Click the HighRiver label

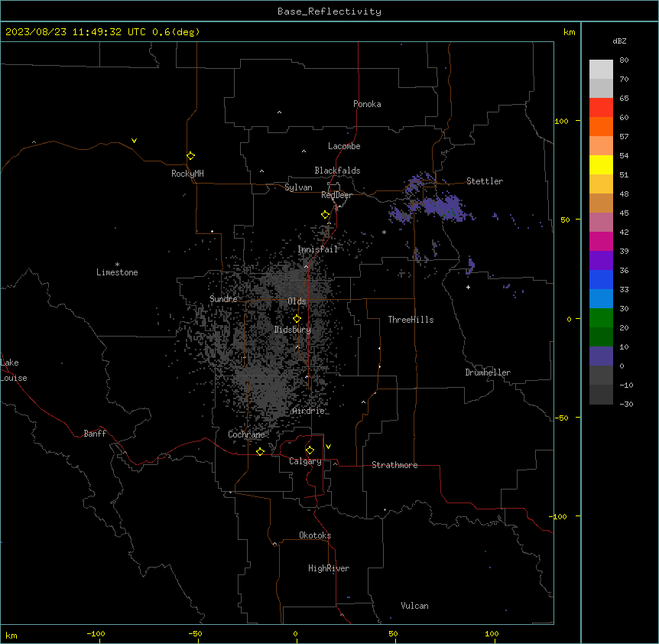click(x=329, y=568)
